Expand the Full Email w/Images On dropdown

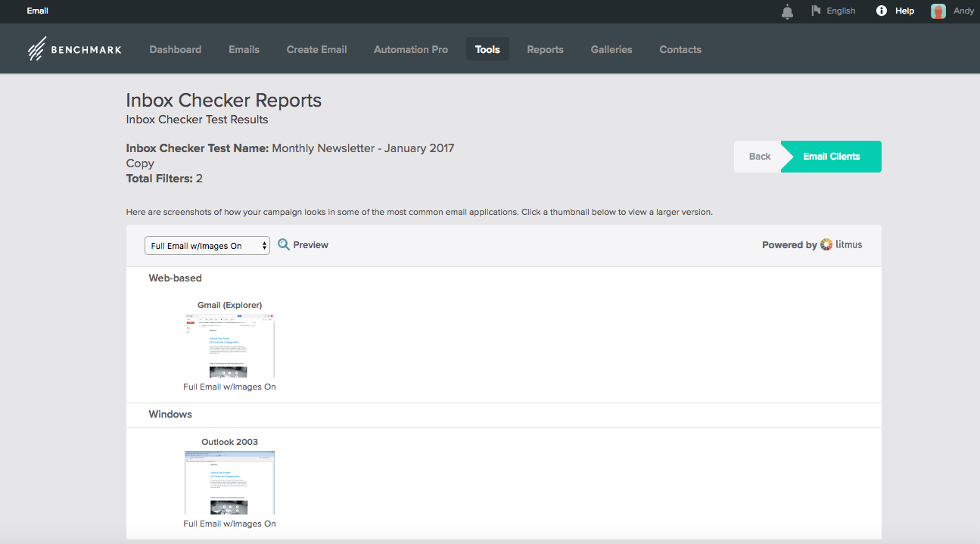click(x=207, y=246)
